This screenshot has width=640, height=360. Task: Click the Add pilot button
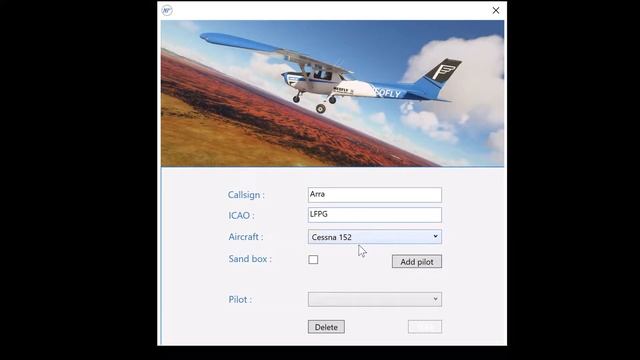(x=417, y=262)
